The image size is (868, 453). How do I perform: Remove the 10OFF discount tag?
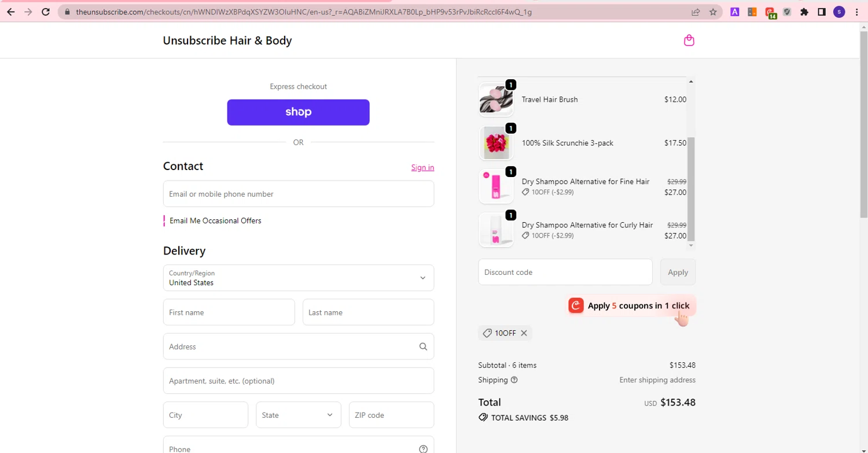coord(524,333)
